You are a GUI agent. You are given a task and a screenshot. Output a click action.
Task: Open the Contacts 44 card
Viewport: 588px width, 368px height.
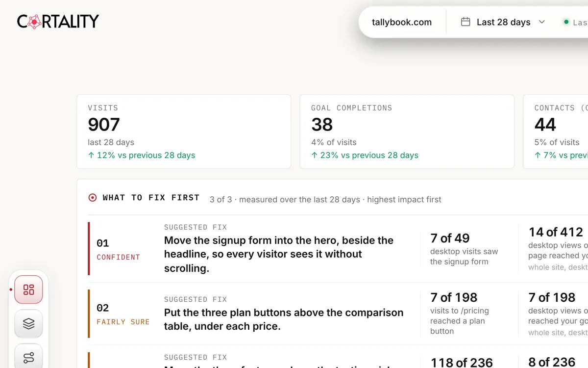tap(556, 131)
